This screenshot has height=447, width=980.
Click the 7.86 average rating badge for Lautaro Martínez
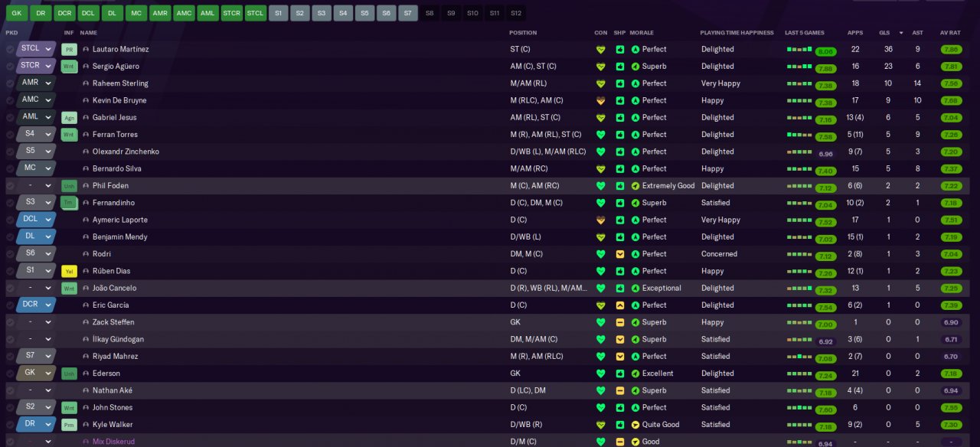[951, 49]
